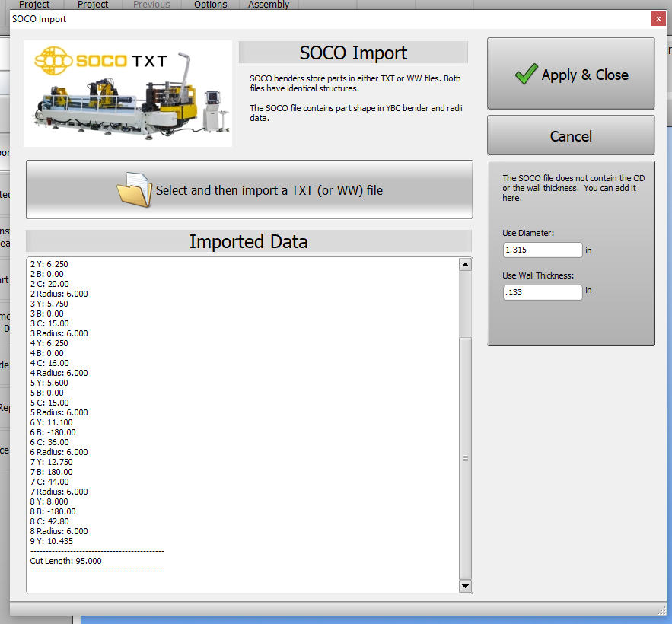Open the Assembly menu behind dialog
This screenshot has width=672, height=624.
tap(269, 5)
